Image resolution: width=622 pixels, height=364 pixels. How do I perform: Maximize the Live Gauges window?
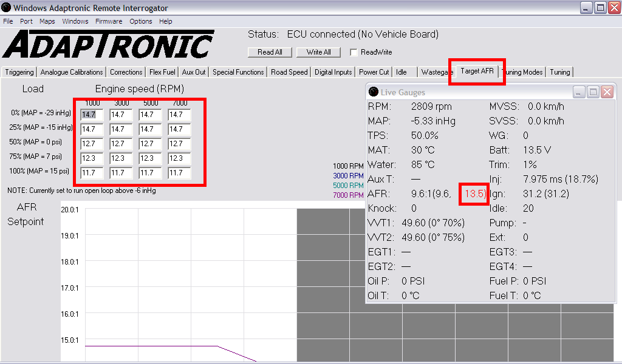(x=593, y=92)
